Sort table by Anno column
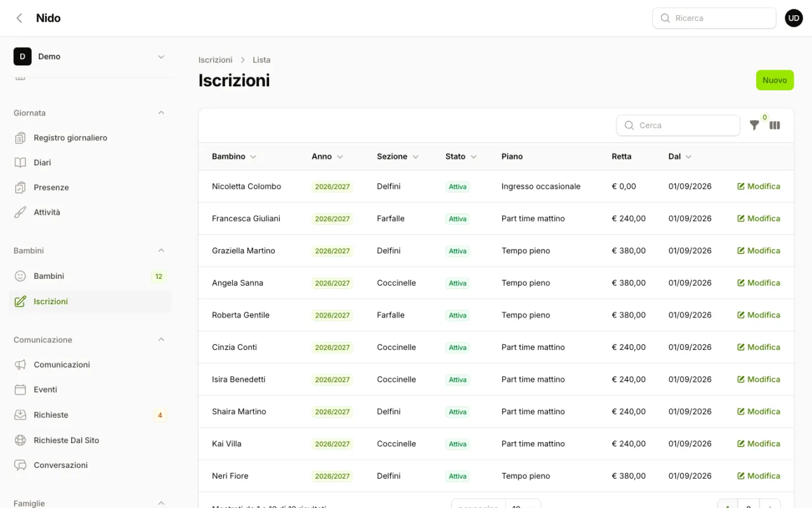812x508 pixels. tap(327, 156)
